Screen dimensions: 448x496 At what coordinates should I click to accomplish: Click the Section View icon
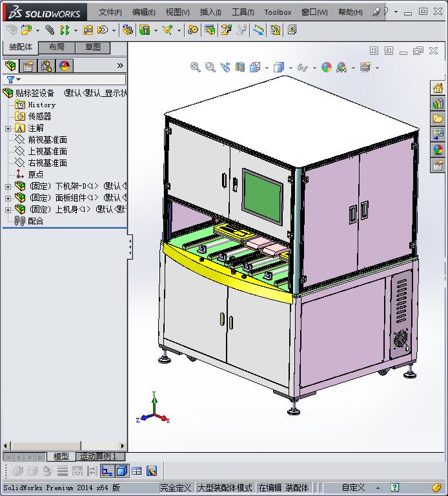tap(240, 67)
